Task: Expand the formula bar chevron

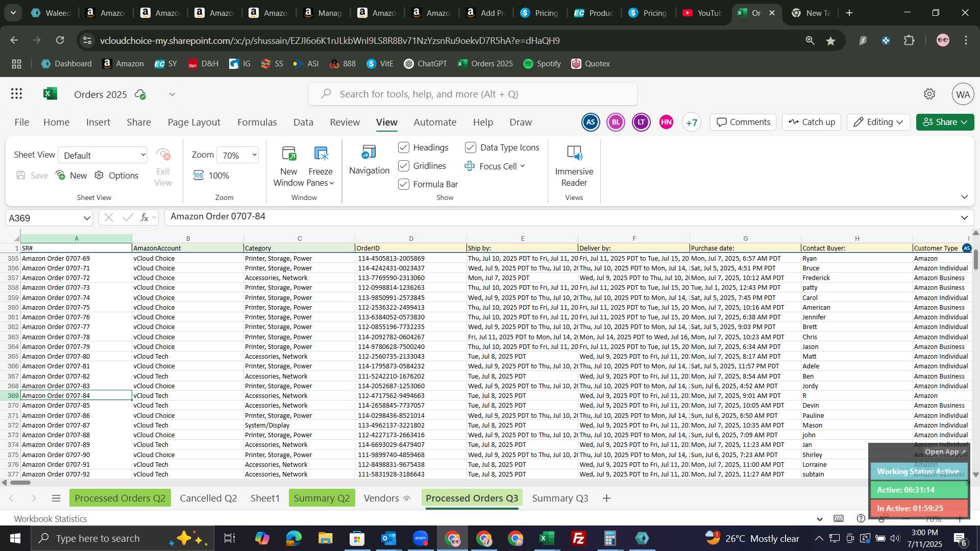Action: tap(964, 218)
